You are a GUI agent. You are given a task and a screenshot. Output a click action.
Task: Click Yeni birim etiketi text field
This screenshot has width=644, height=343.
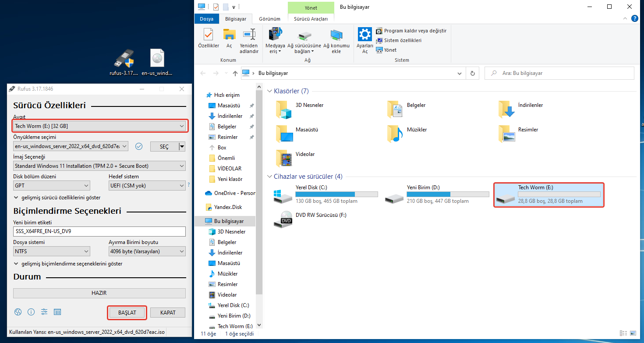[x=99, y=231]
